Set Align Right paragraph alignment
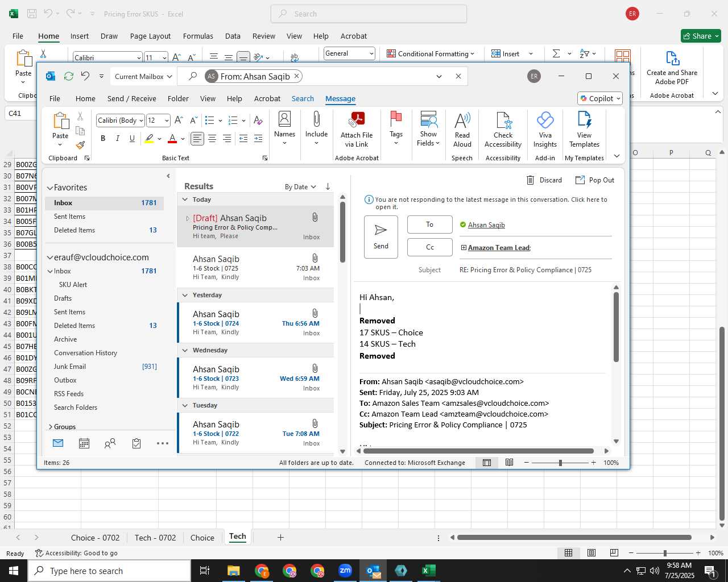 click(x=227, y=139)
